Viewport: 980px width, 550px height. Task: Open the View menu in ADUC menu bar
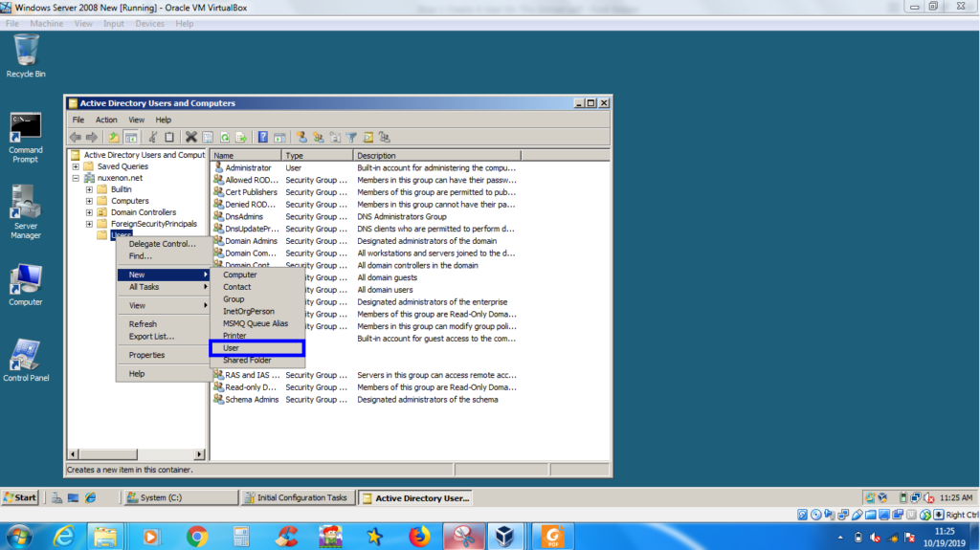[x=136, y=120]
